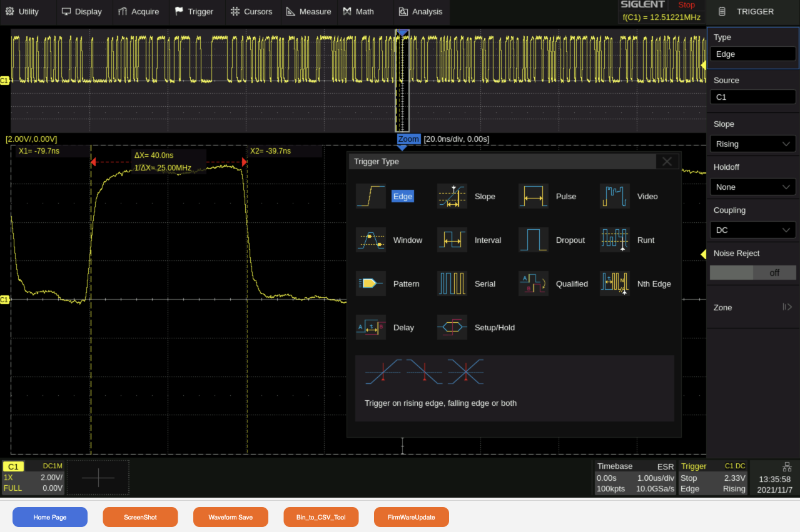
Task: Click the C1 ground level marker in the zoom view
Action: pyautogui.click(x=5, y=299)
